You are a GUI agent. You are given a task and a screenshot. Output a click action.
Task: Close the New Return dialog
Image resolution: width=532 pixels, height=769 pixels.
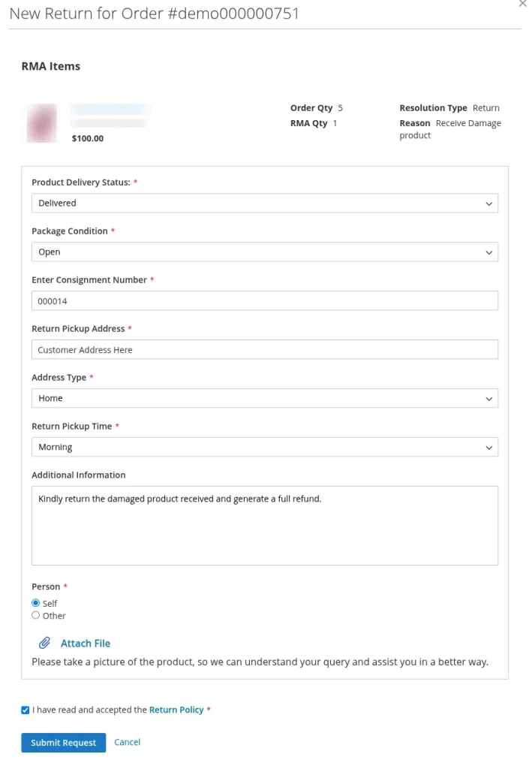tap(522, 5)
